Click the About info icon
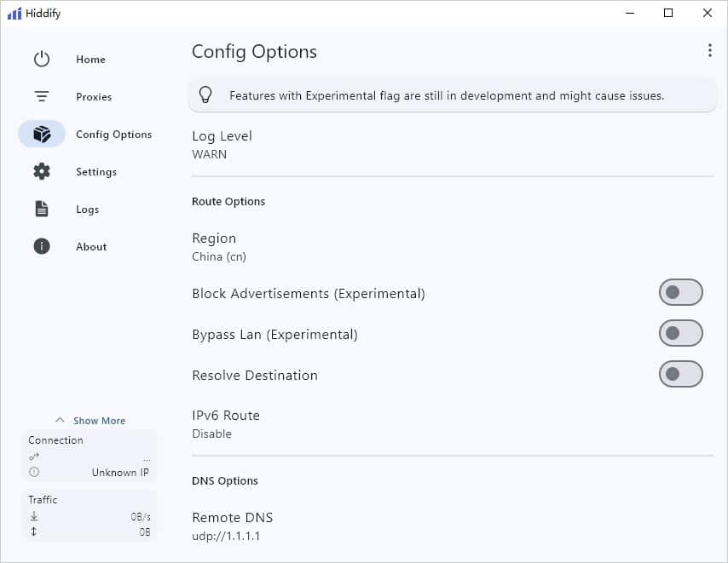 point(42,246)
